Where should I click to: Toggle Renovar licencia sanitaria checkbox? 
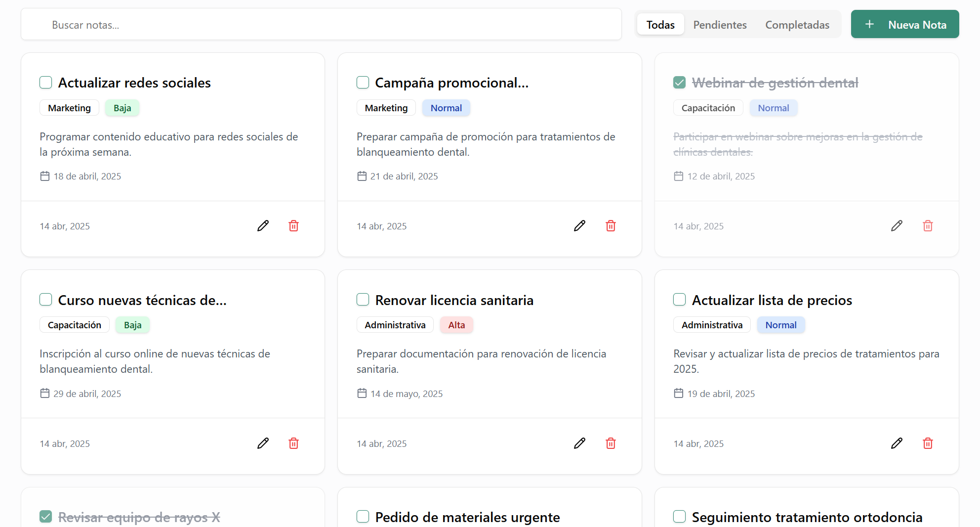pos(363,300)
